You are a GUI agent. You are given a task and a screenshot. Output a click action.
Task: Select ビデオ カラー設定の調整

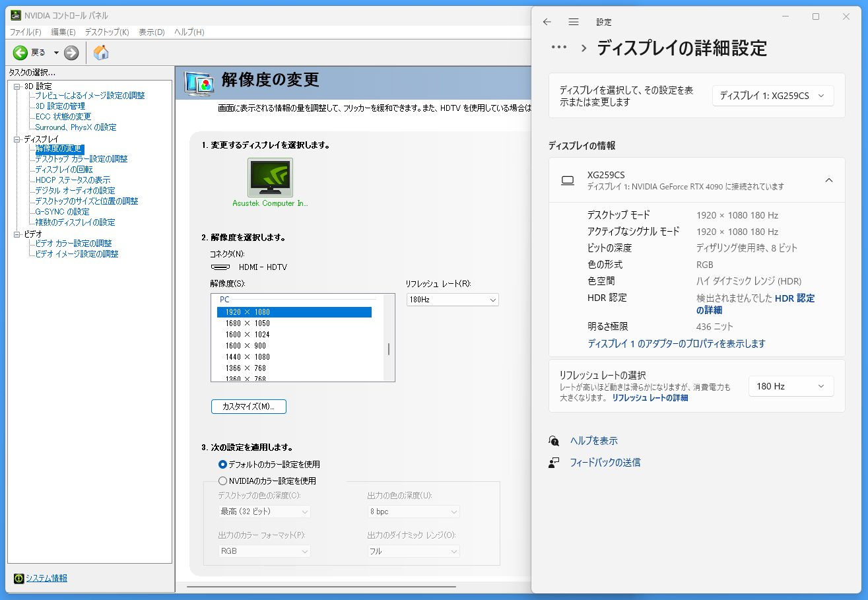click(x=73, y=244)
